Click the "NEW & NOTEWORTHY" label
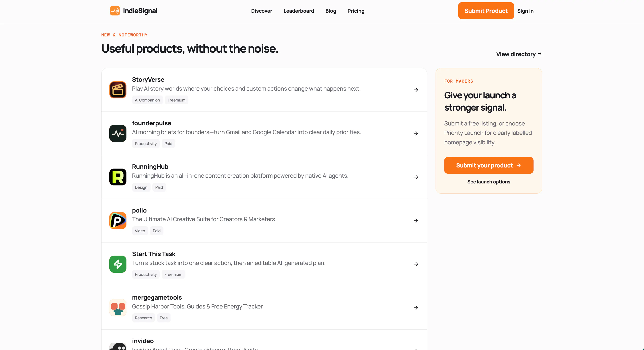This screenshot has height=350, width=644. coord(124,35)
